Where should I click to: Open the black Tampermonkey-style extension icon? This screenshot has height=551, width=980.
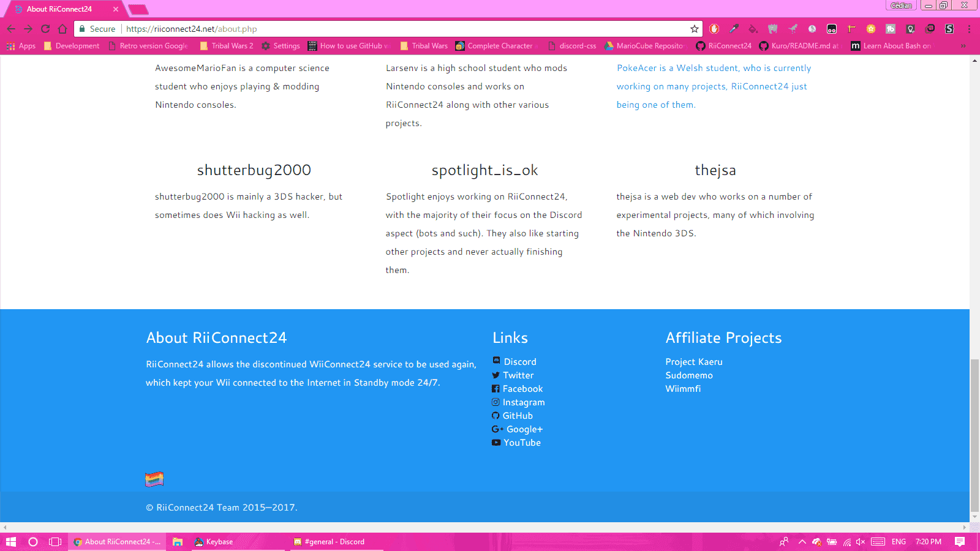coord(832,29)
